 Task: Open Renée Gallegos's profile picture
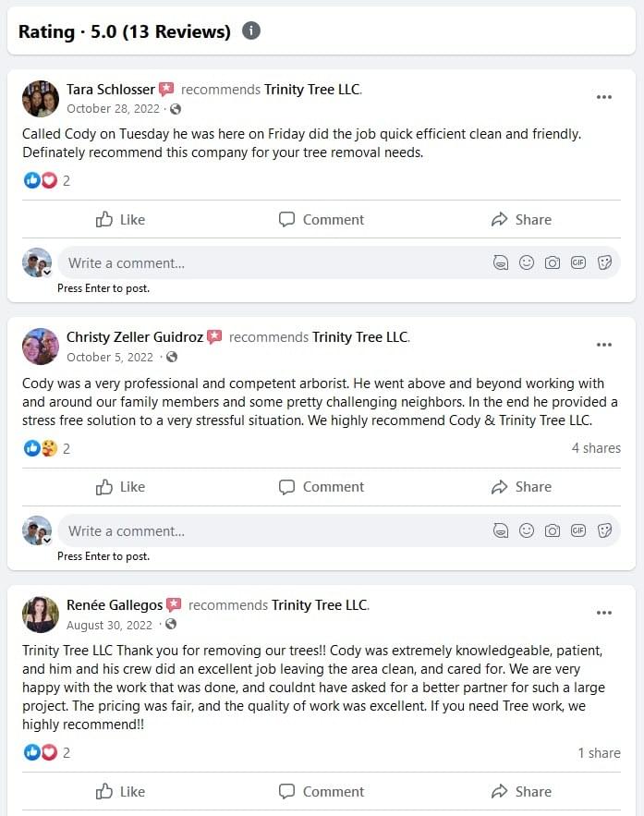[41, 615]
